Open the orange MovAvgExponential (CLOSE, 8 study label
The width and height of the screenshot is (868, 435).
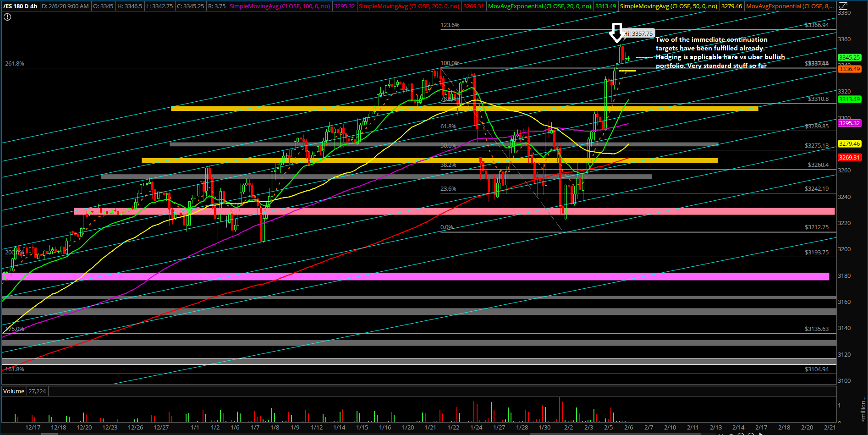[790, 6]
